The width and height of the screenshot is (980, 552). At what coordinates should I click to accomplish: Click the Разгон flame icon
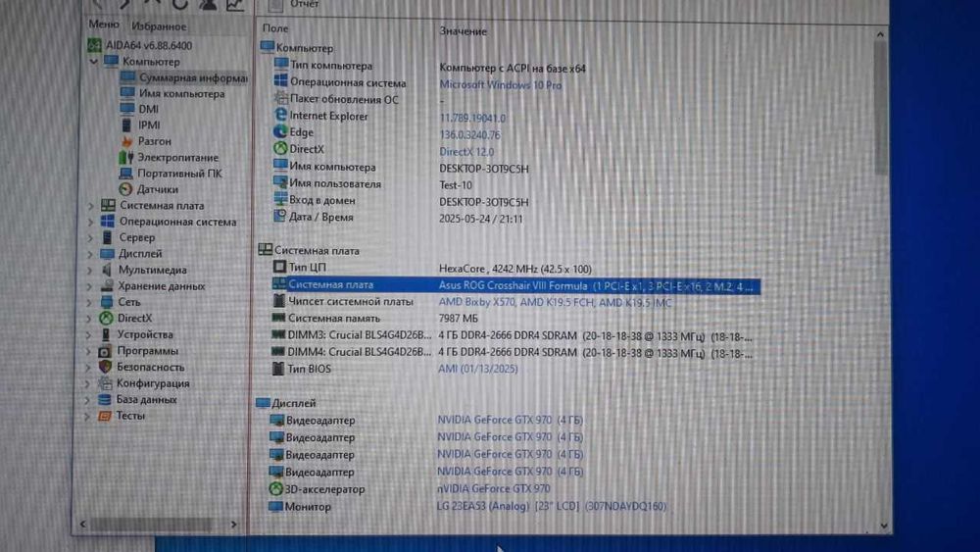[126, 140]
